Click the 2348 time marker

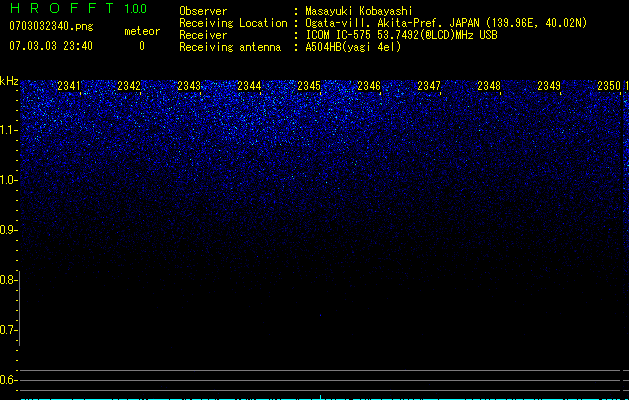click(x=489, y=86)
